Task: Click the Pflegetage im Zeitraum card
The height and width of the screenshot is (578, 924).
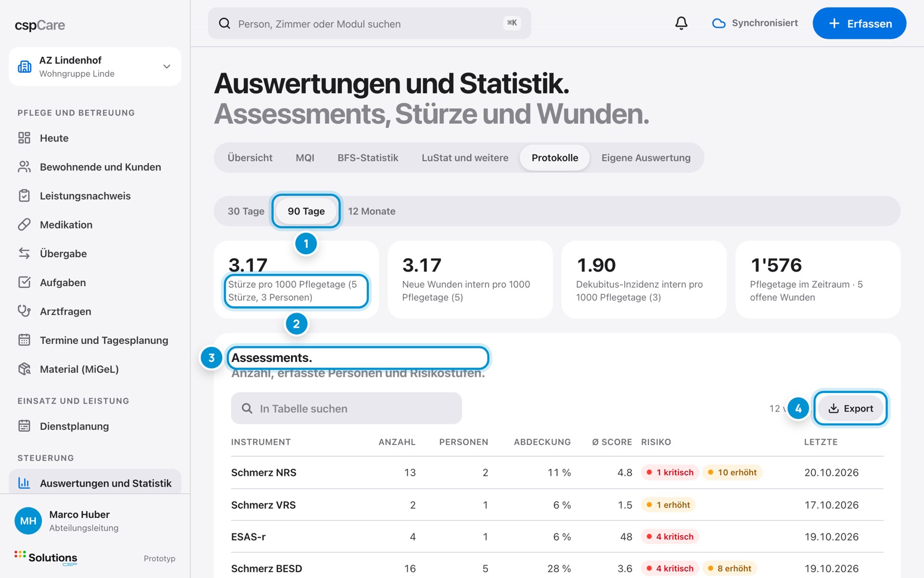Action: pos(818,279)
